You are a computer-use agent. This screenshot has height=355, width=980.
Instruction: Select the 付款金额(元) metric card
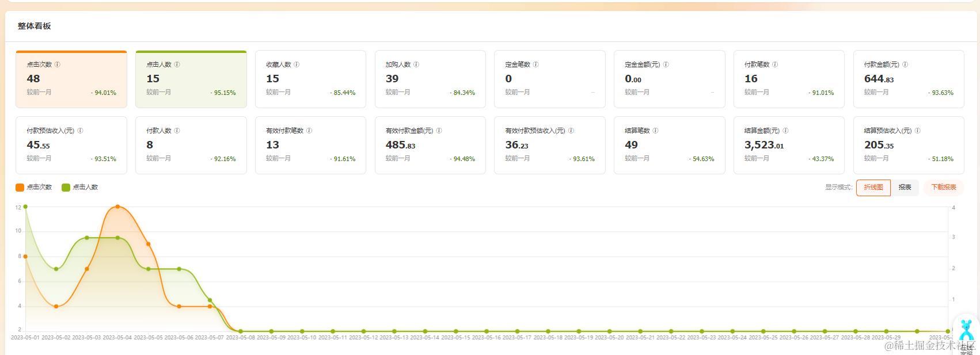point(909,79)
